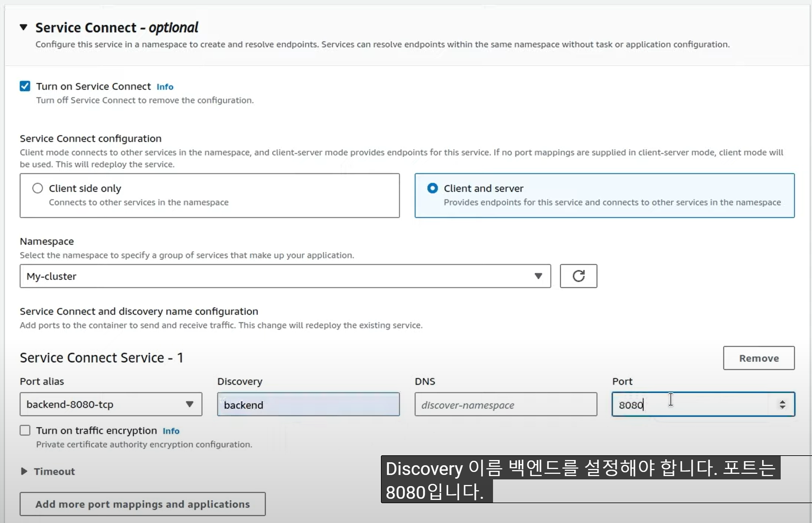Click the Service Connect - optional heading

[x=117, y=28]
